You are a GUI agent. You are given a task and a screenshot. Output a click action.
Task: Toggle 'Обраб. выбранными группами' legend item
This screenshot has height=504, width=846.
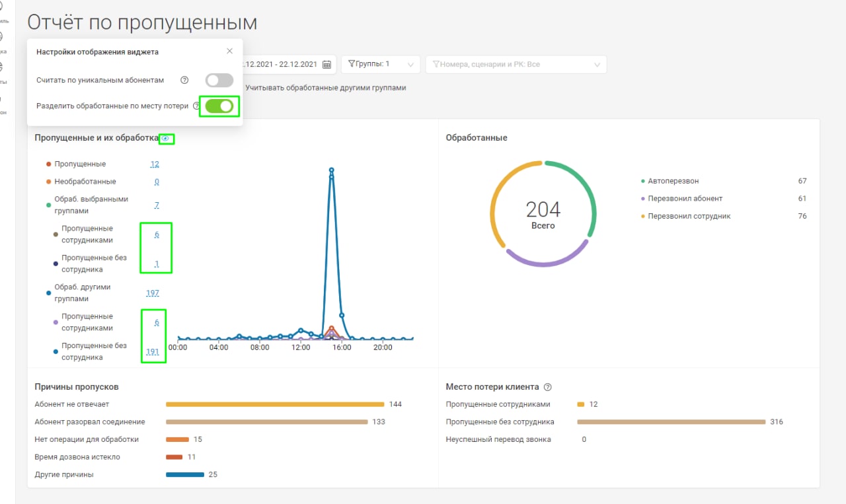tap(87, 205)
